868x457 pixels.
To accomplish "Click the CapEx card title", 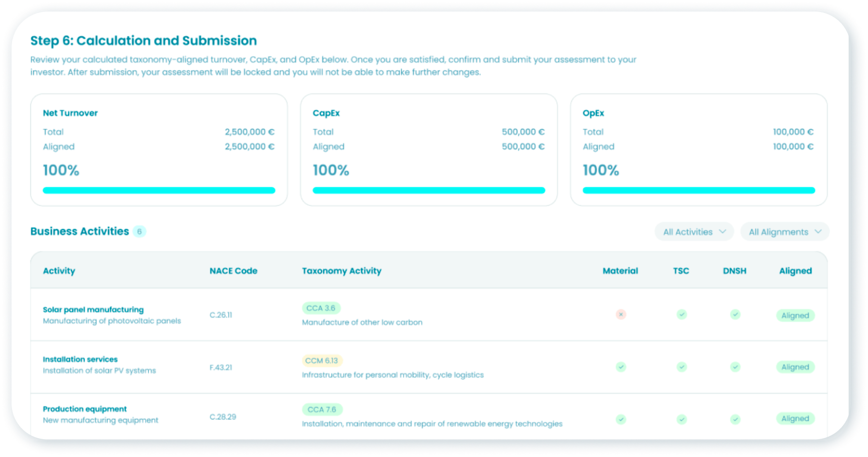I will [x=326, y=113].
